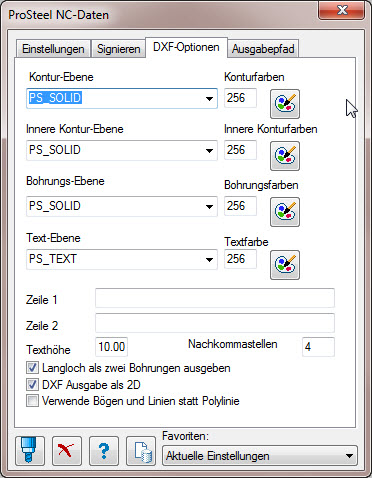
Task: Switch to the Ausgabepfad tab
Action: click(263, 49)
